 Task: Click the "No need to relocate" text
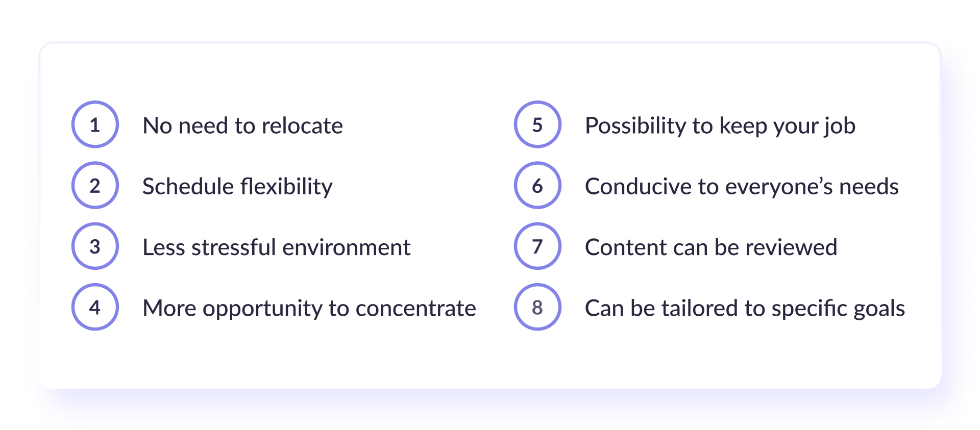[243, 125]
